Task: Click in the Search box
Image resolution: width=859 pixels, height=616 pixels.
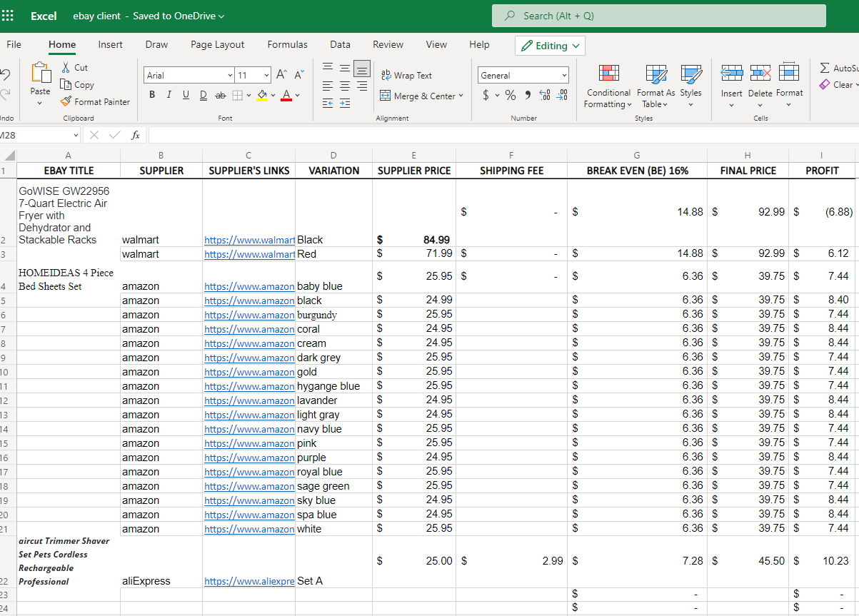Action: coord(658,16)
